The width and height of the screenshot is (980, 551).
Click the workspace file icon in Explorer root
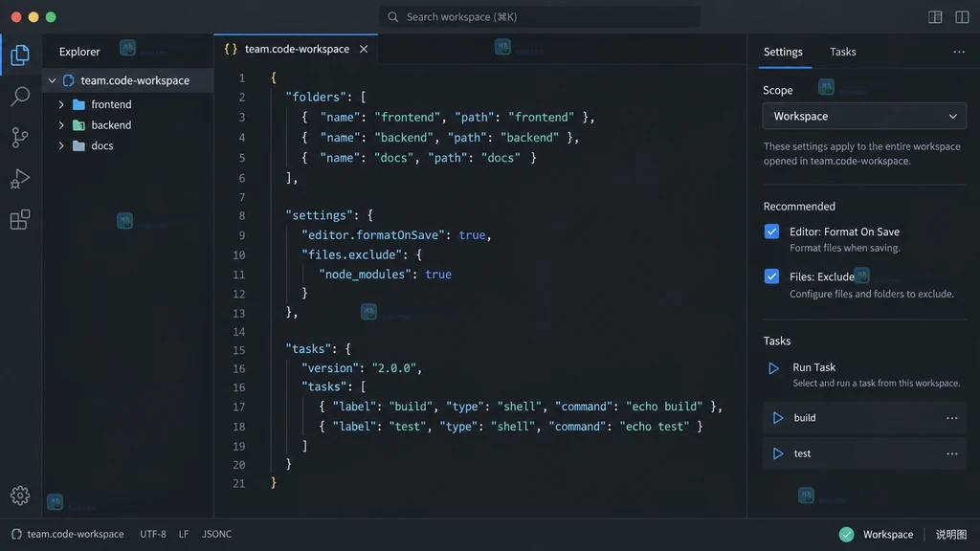[69, 80]
